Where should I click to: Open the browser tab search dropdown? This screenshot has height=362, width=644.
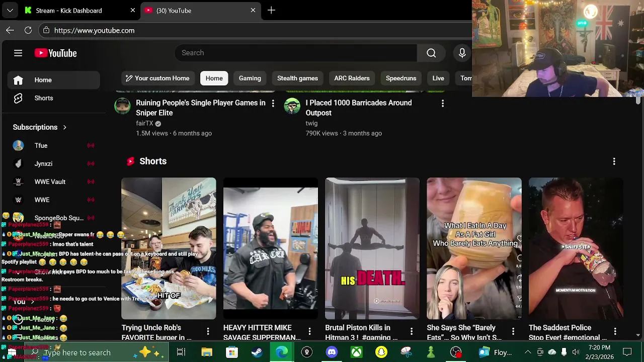(10, 10)
